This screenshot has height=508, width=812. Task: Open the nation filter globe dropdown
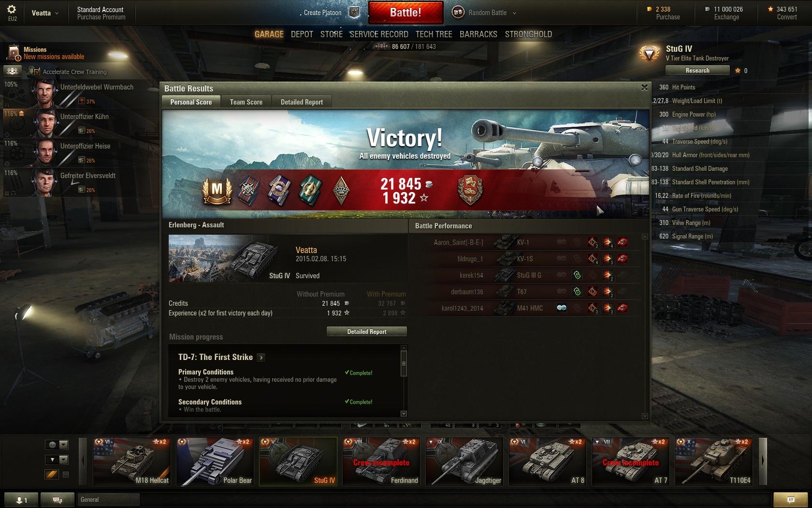point(57,445)
